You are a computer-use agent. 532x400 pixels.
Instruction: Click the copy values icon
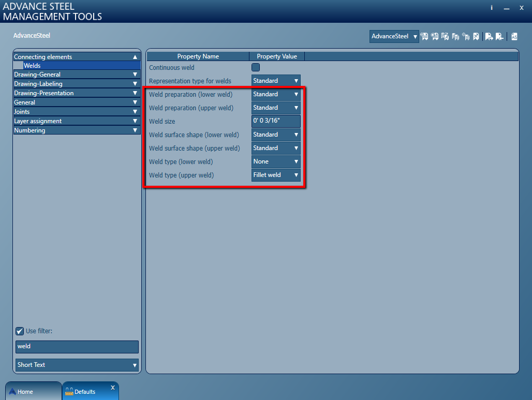point(455,36)
